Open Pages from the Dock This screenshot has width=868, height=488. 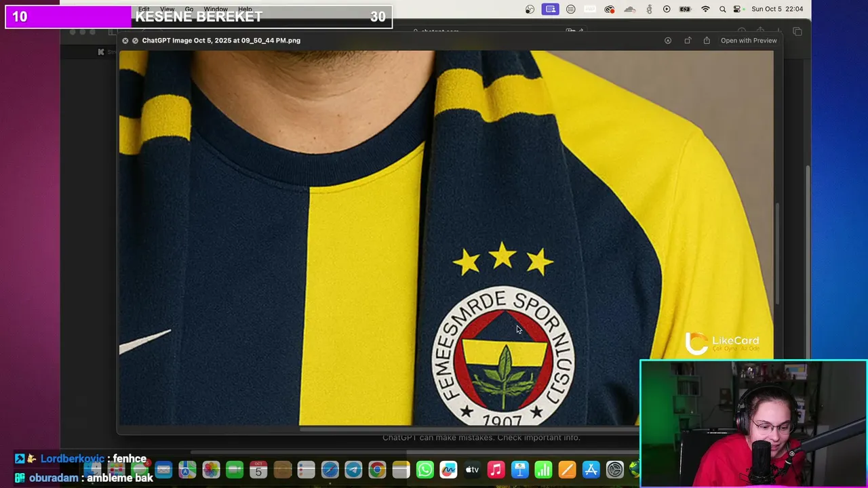pos(567,470)
